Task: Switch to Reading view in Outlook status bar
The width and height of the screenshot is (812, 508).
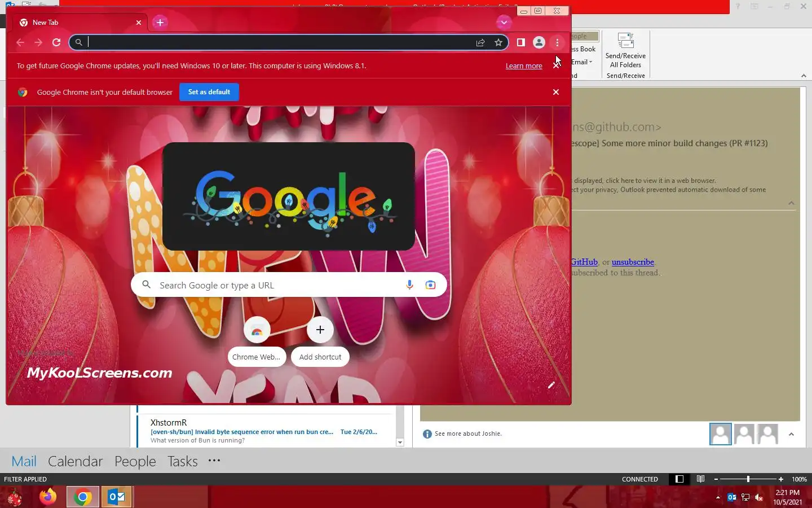Action: click(700, 479)
